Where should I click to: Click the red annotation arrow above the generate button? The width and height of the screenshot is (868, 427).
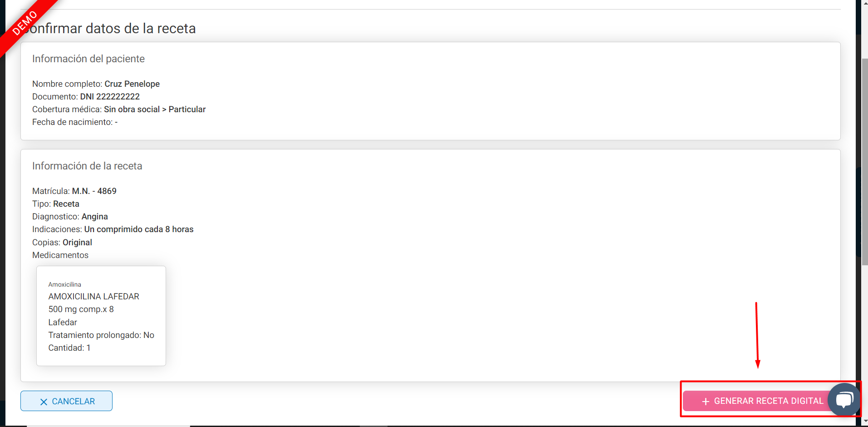pos(757,335)
